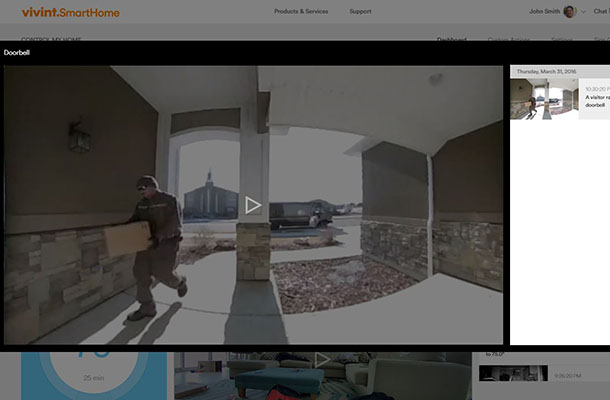
Task: Click the John Smith profile avatar
Action: [x=570, y=12]
